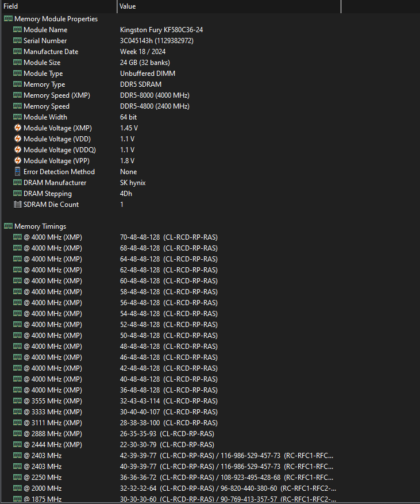
Task: Select timing value 28-38-38-100
Action: click(140, 423)
